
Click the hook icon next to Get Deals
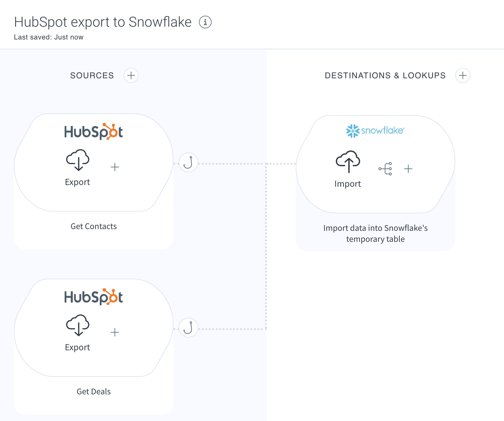188,328
